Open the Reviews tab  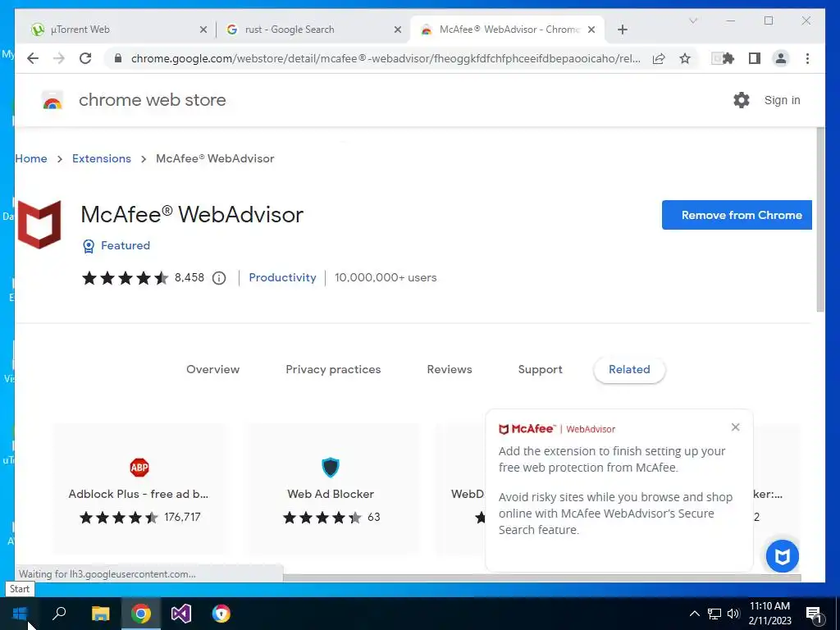coord(450,370)
